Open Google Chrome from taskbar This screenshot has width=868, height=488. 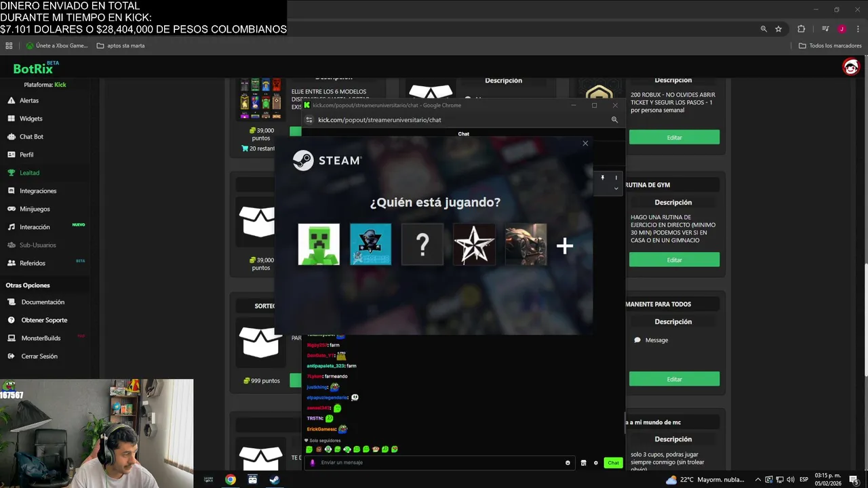pyautogui.click(x=231, y=479)
